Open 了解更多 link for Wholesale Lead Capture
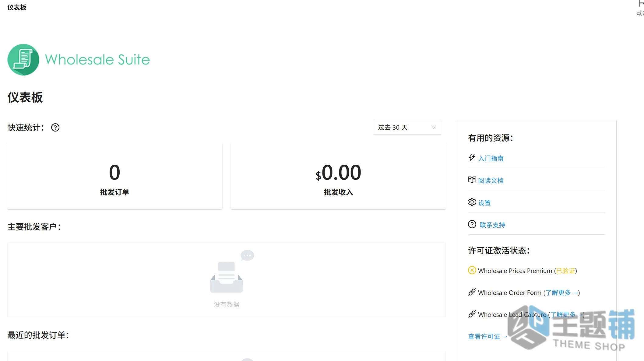Viewport: 644px width, 361px height. tap(567, 315)
